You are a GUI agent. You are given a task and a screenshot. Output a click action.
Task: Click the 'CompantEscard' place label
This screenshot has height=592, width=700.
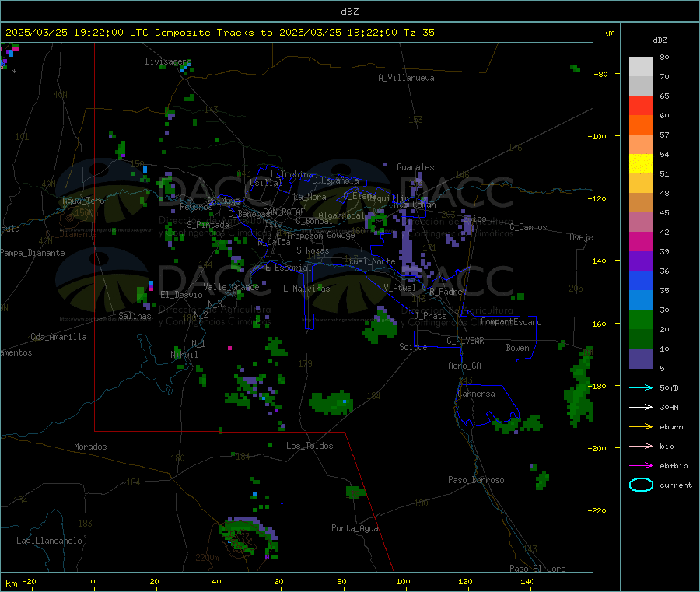(x=511, y=321)
